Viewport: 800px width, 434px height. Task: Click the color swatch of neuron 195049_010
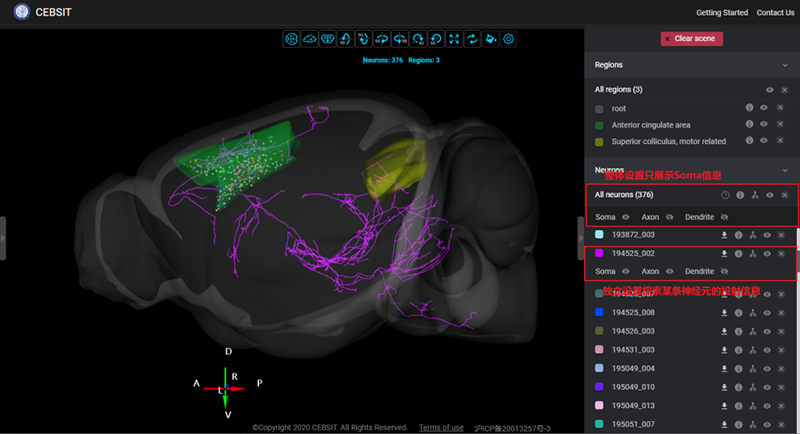coord(599,387)
